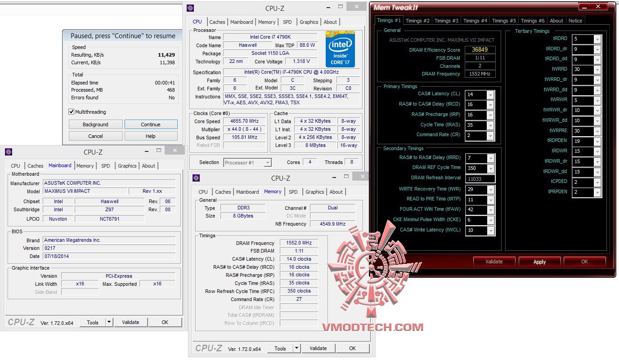The width and height of the screenshot is (619, 364).
Task: Select the Timings #4 tab
Action: click(475, 21)
